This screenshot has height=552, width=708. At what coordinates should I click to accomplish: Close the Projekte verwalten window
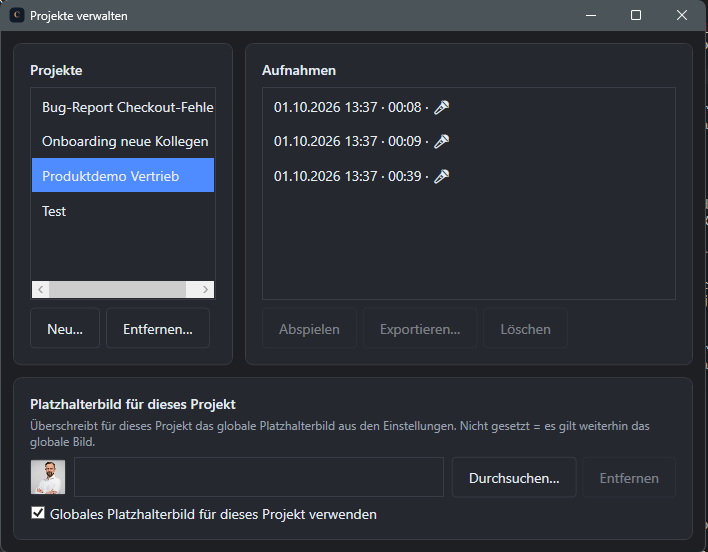[682, 15]
